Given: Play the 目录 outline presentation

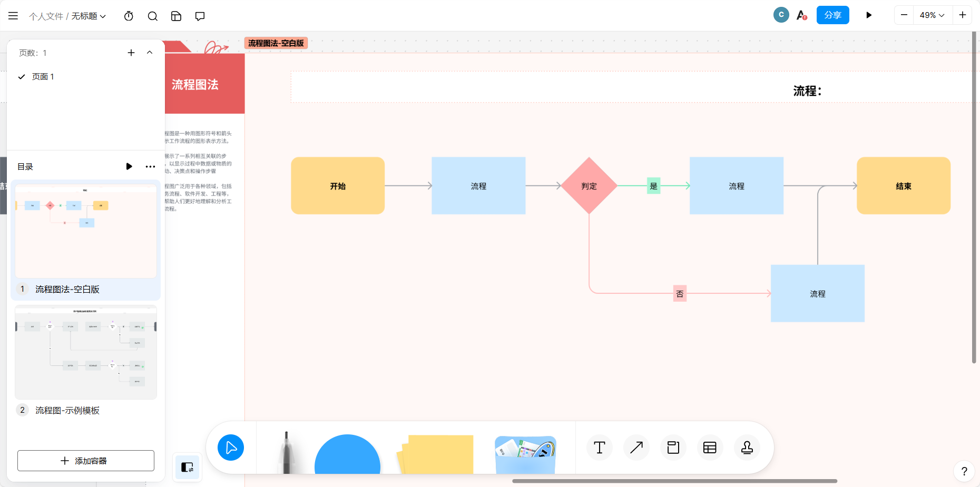Looking at the screenshot, I should (129, 166).
